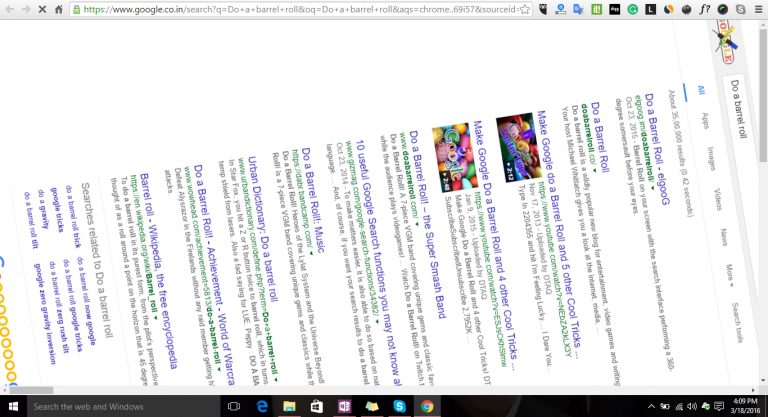Viewport: 768px width, 417px height.
Task: Select the Videos search tab
Action: click(x=718, y=199)
